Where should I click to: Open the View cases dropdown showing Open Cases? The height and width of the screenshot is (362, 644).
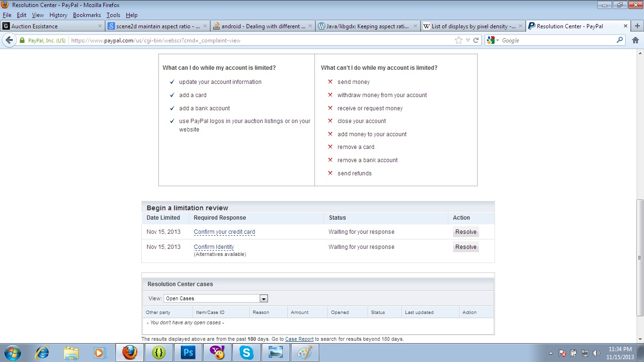(x=216, y=298)
